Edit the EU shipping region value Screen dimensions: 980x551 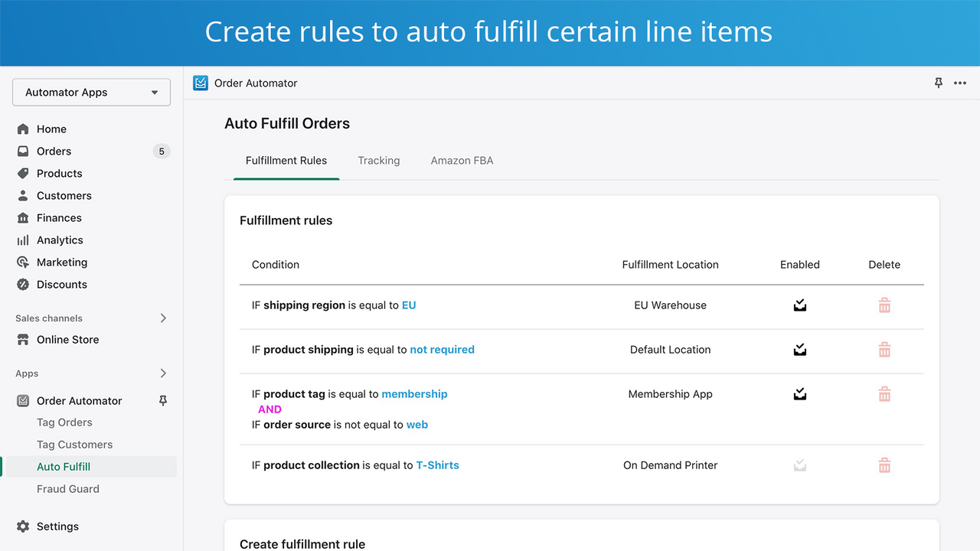(x=408, y=305)
